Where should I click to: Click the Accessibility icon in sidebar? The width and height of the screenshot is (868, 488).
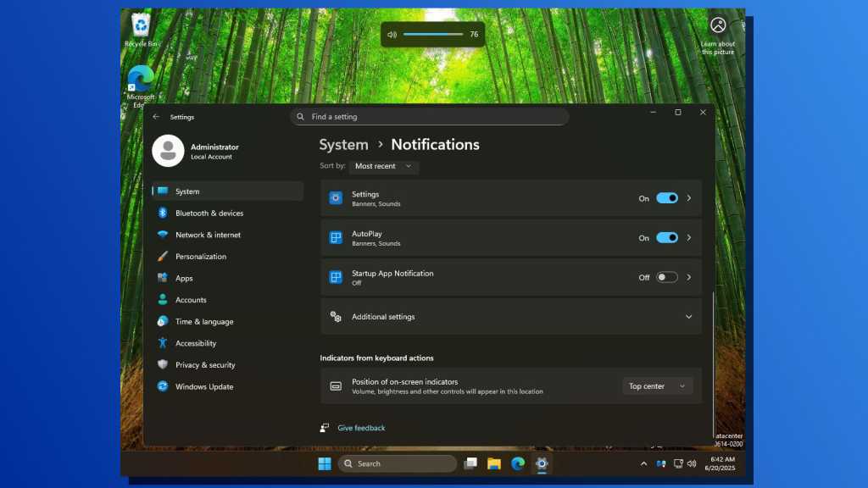[163, 343]
